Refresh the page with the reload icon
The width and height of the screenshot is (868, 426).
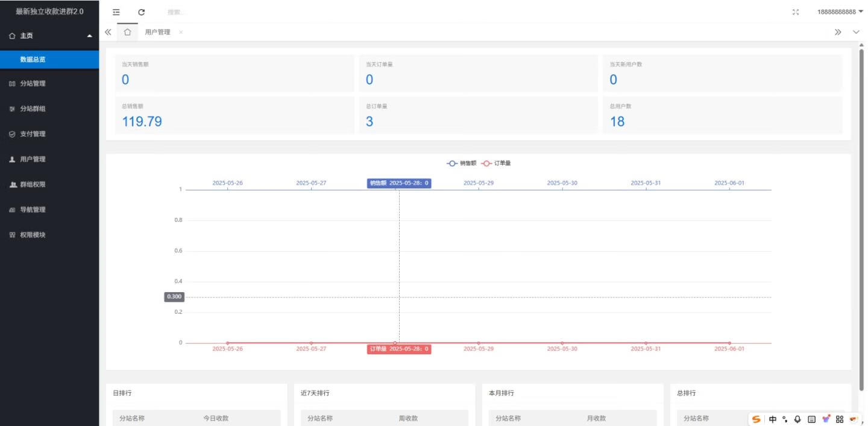pos(141,11)
